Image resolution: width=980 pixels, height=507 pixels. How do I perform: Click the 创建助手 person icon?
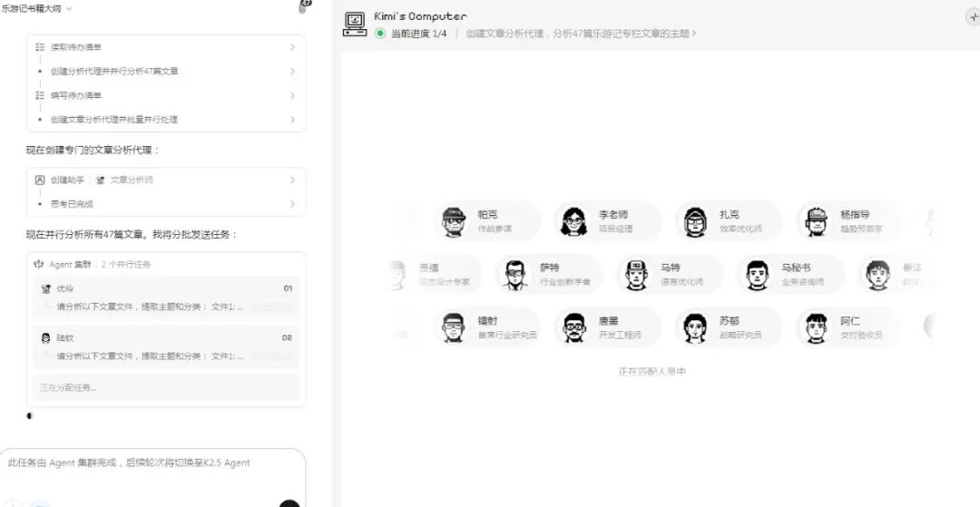[40, 180]
